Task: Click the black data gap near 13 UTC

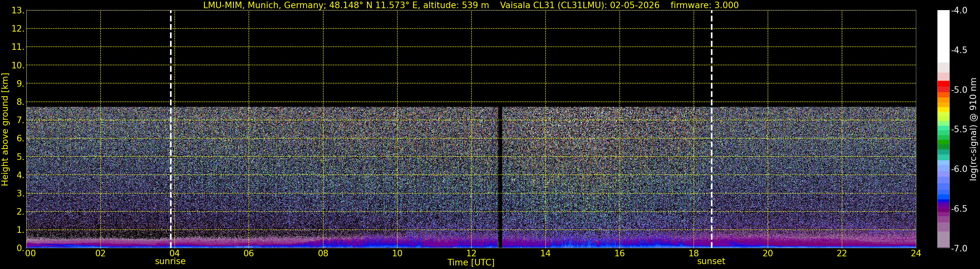Action: coord(500,177)
